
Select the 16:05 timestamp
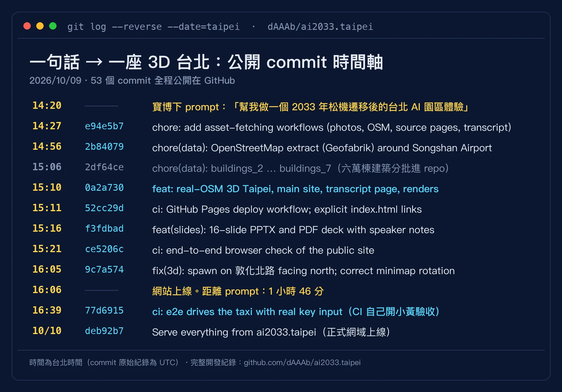[47, 269]
